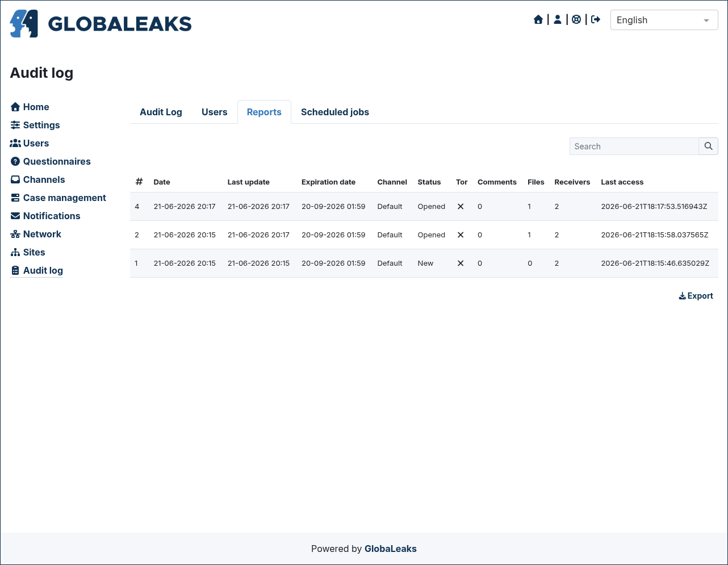Click the Last update column header
Screen dimensions: 728x565
(249, 182)
